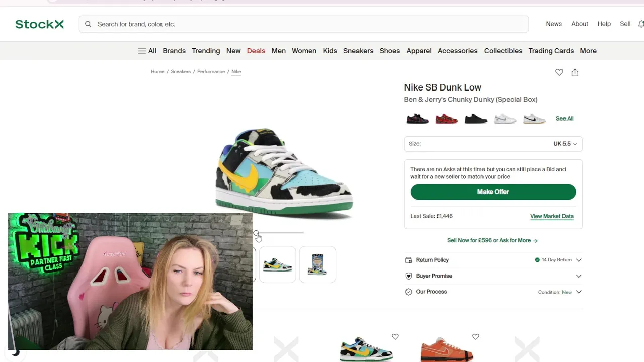
Task: Open the related Chunky Dunky product card
Action: pyautogui.click(x=366, y=349)
